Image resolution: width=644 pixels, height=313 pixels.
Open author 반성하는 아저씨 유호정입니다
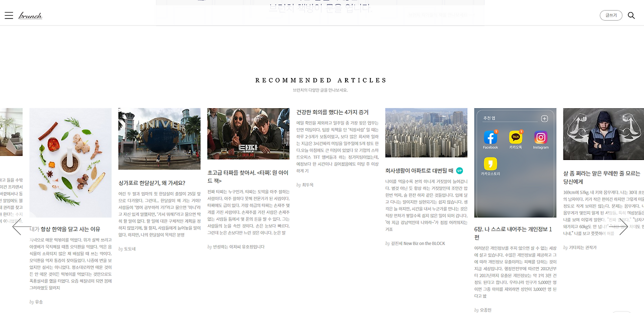click(238, 247)
